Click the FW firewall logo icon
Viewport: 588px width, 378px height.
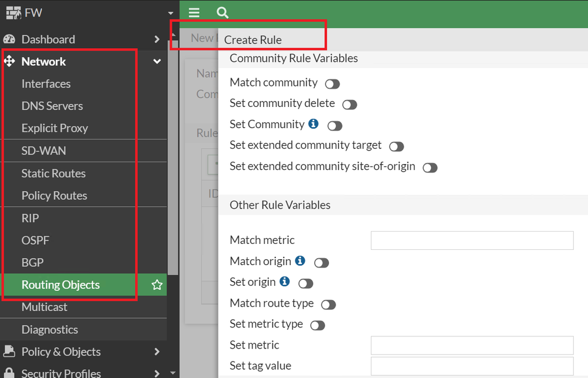pyautogui.click(x=13, y=12)
